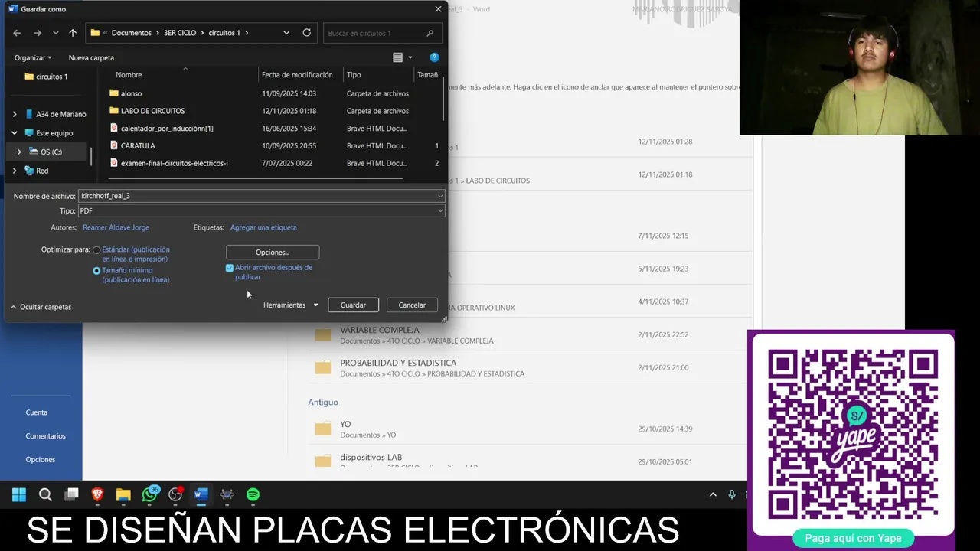Select 'circuitos 1' in the breadcrumb path

[224, 33]
